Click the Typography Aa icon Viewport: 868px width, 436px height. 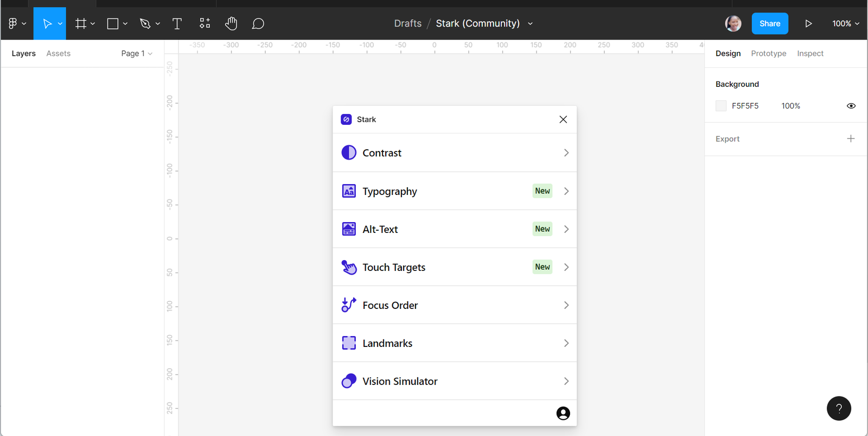349,191
